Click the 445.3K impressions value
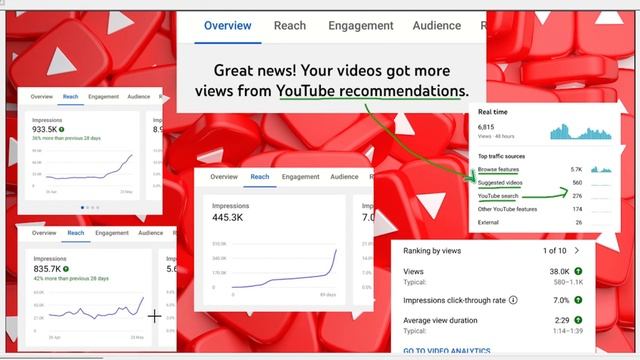Viewport: 640px width, 360px height. [227, 218]
